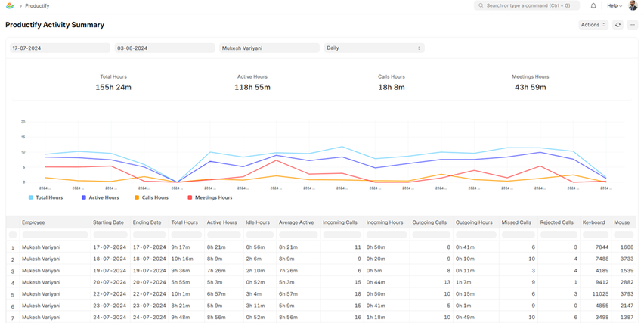
Task: Click the search magnifier icon
Action: coord(481,6)
